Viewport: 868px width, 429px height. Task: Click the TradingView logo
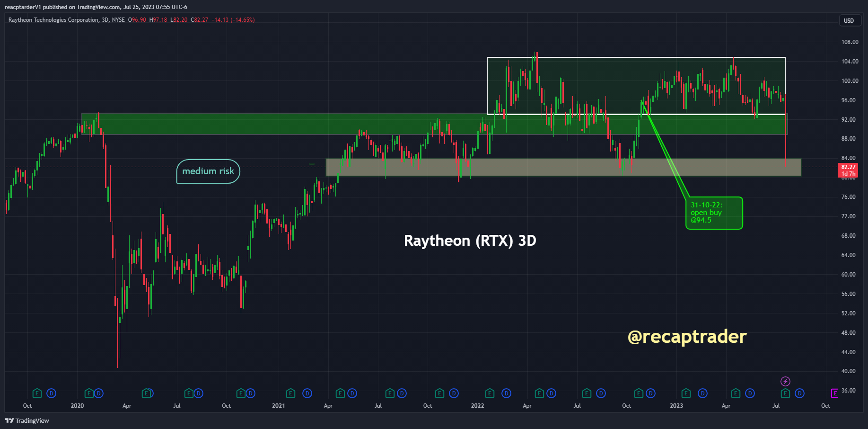tap(27, 420)
